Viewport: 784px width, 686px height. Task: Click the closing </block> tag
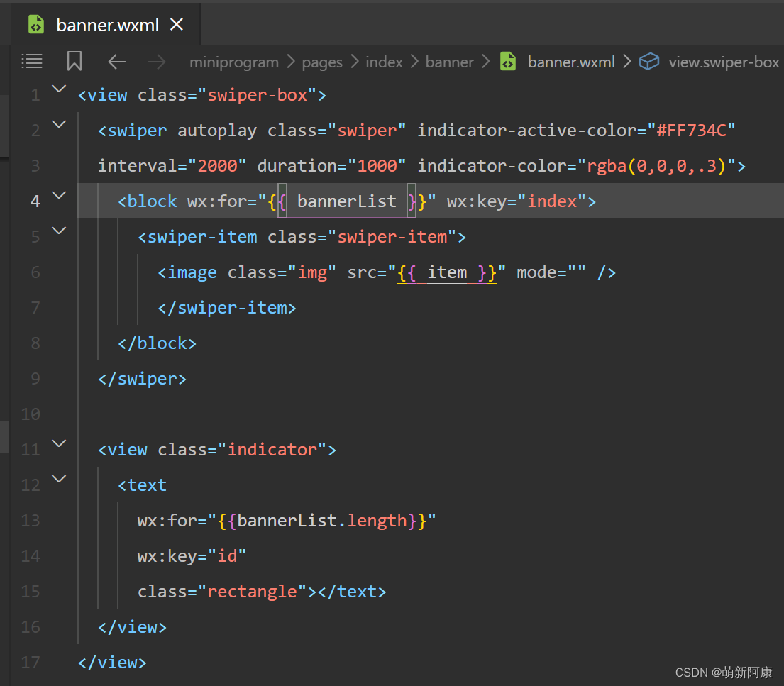(157, 343)
